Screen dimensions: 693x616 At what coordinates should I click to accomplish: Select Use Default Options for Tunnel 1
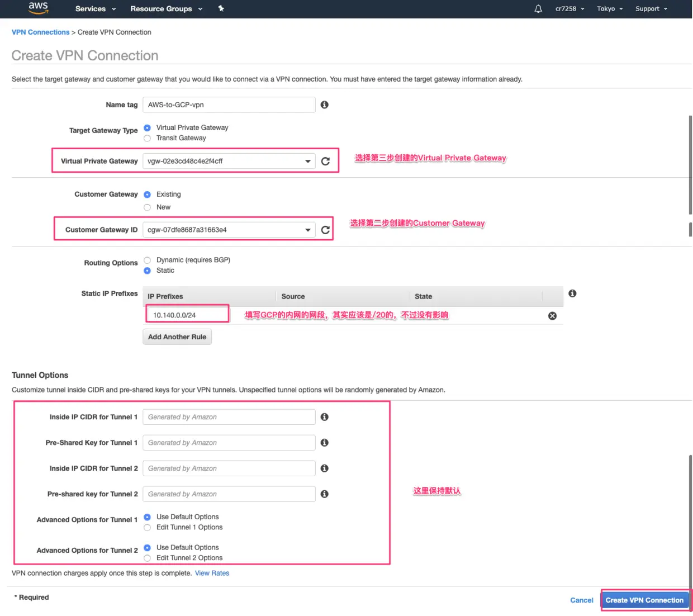(x=148, y=517)
